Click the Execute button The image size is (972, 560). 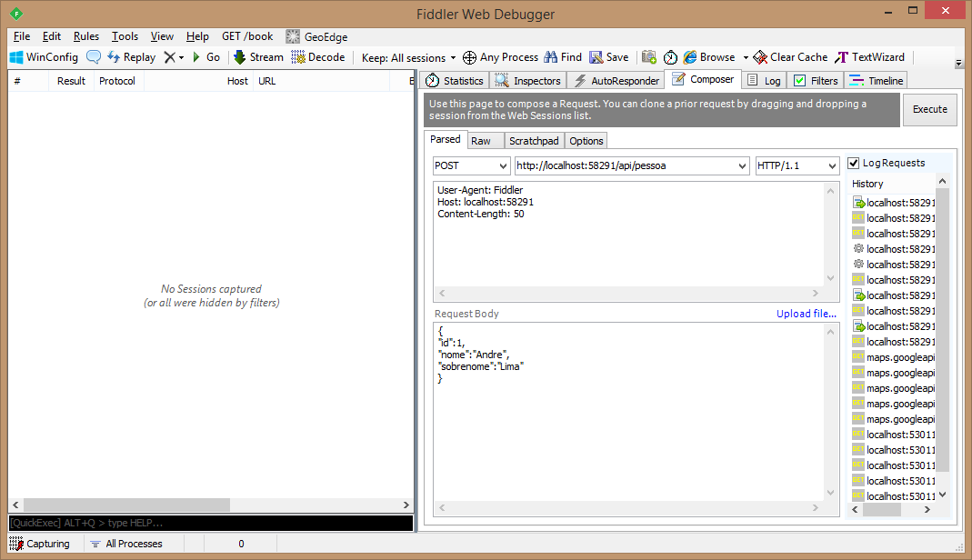930,110
